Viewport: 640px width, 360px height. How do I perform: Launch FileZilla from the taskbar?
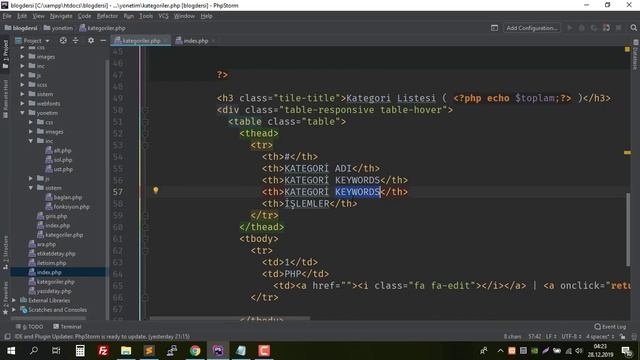[x=103, y=351]
